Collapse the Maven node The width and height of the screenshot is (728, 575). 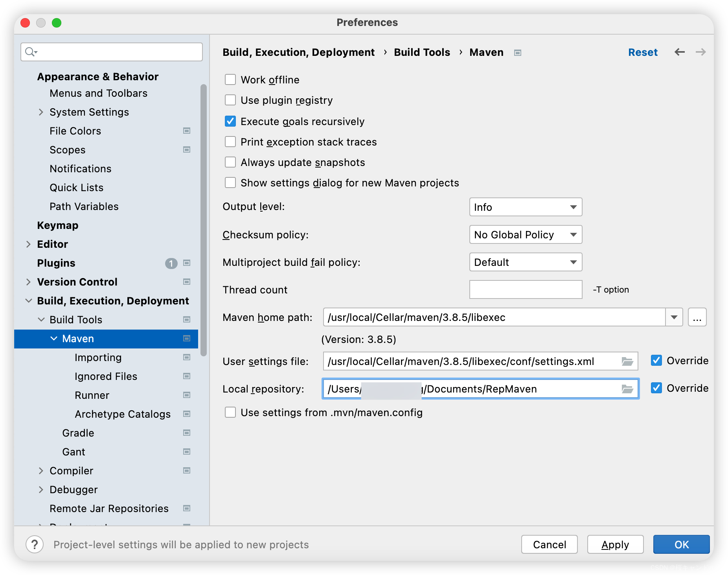[x=54, y=339]
